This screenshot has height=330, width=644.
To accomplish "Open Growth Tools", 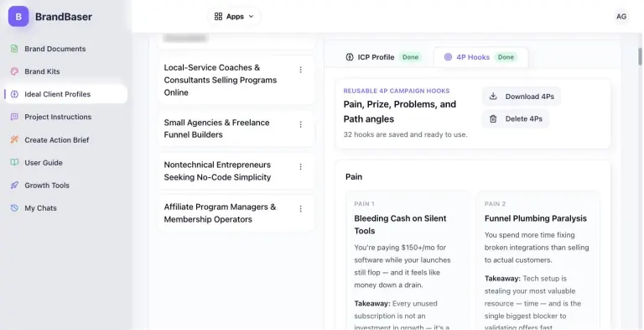I will coord(47,186).
